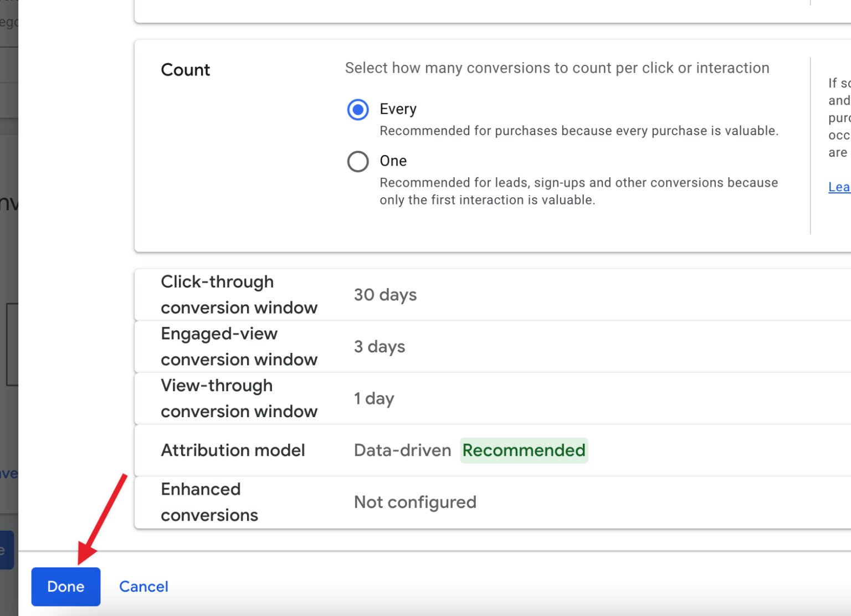The height and width of the screenshot is (616, 851).
Task: Click the partially visible blue button on left edge
Action: pos(4,550)
